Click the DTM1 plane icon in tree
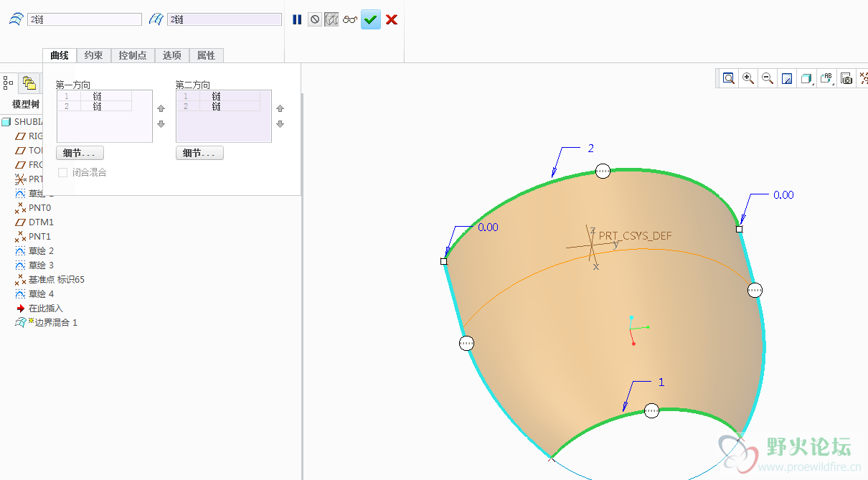 [x=20, y=222]
